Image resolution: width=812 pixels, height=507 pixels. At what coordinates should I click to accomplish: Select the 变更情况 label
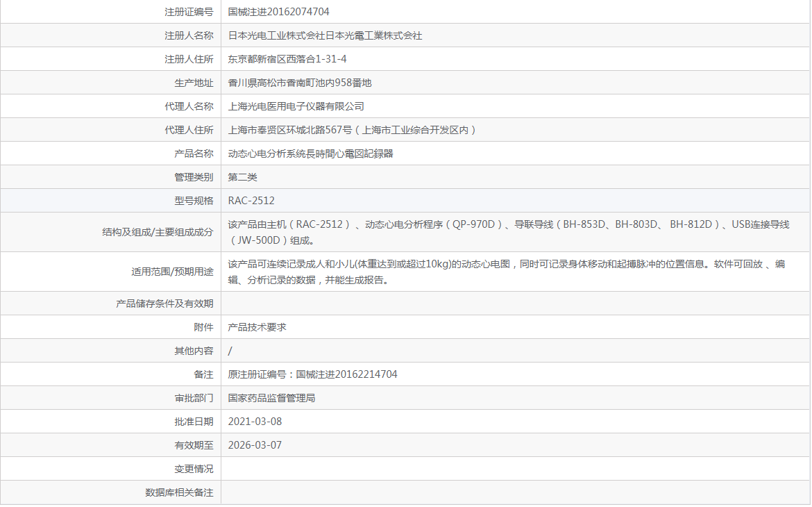tap(194, 469)
